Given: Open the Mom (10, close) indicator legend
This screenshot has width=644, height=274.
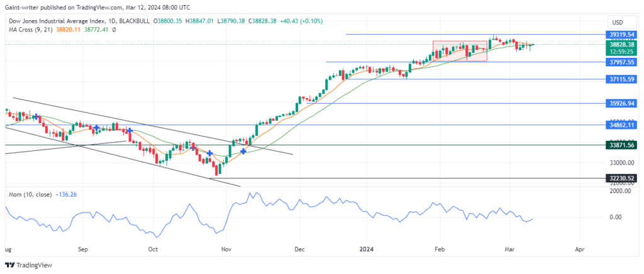Looking at the screenshot, I should (x=30, y=195).
